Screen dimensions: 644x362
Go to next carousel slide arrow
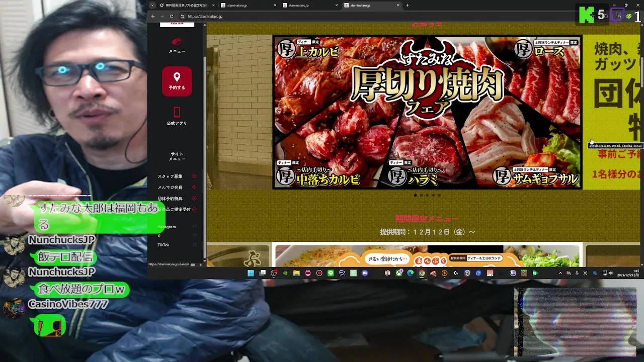coord(577,111)
